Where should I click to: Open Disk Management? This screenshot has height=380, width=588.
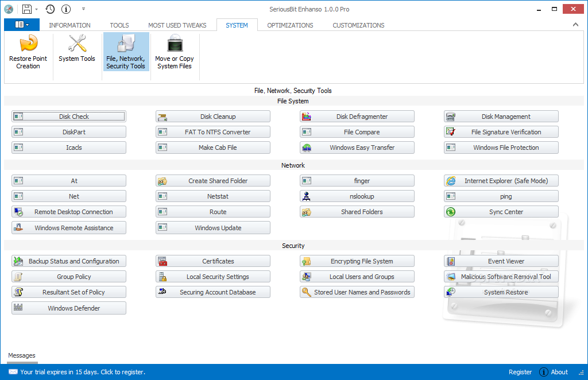[501, 116]
